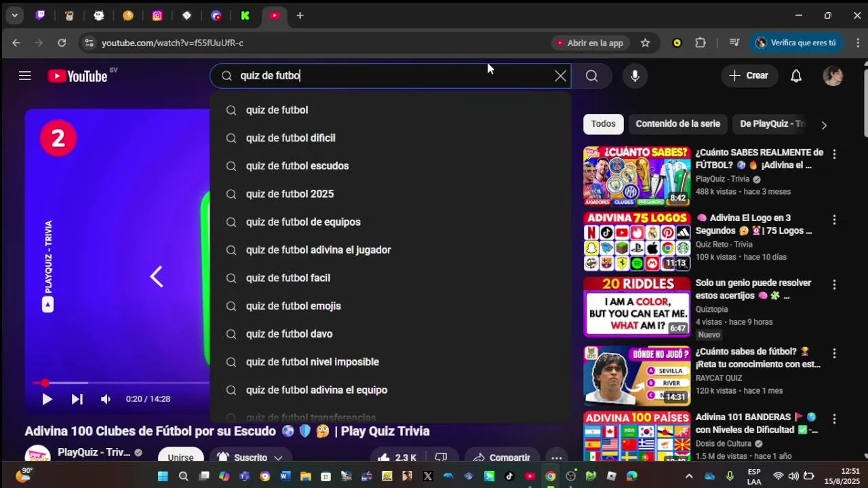Show hidden system tray icons
The image size is (868, 488).
point(689,476)
